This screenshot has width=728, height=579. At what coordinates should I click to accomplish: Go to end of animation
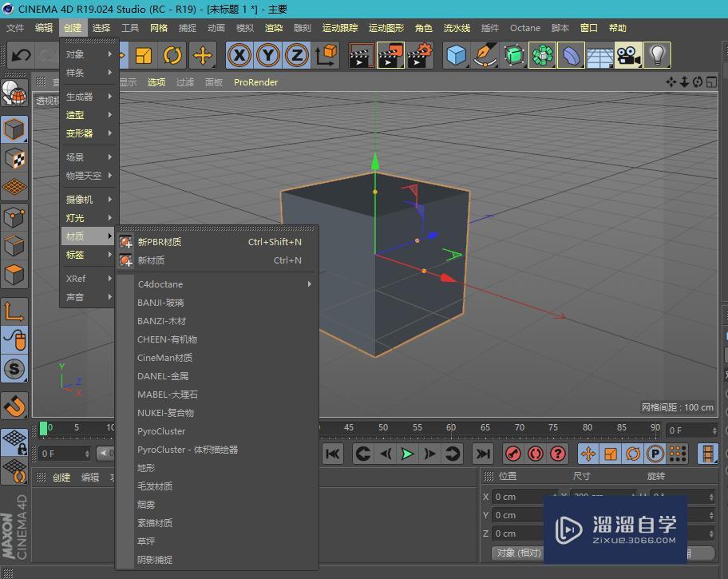482,454
